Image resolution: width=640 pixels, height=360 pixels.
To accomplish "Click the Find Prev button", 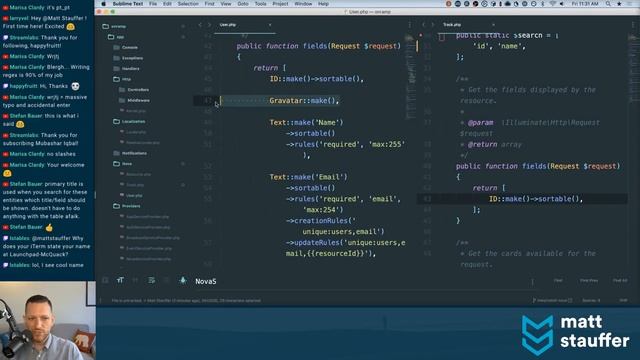I will pyautogui.click(x=589, y=280).
